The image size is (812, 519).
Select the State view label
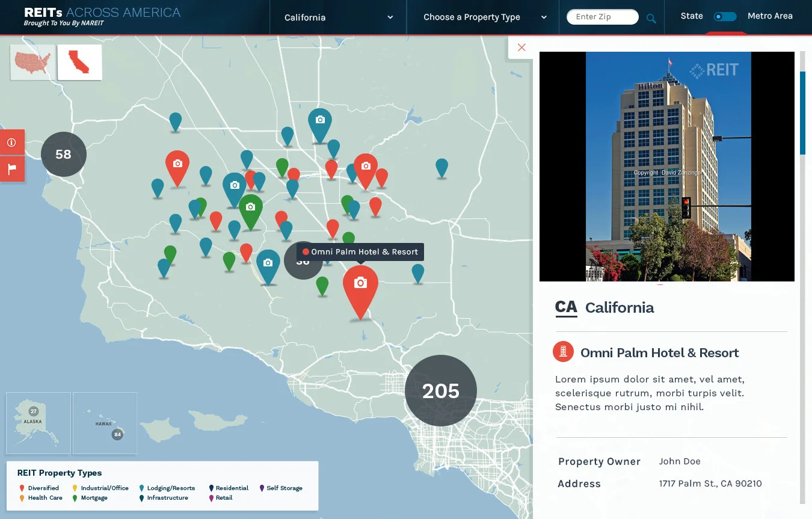(692, 16)
